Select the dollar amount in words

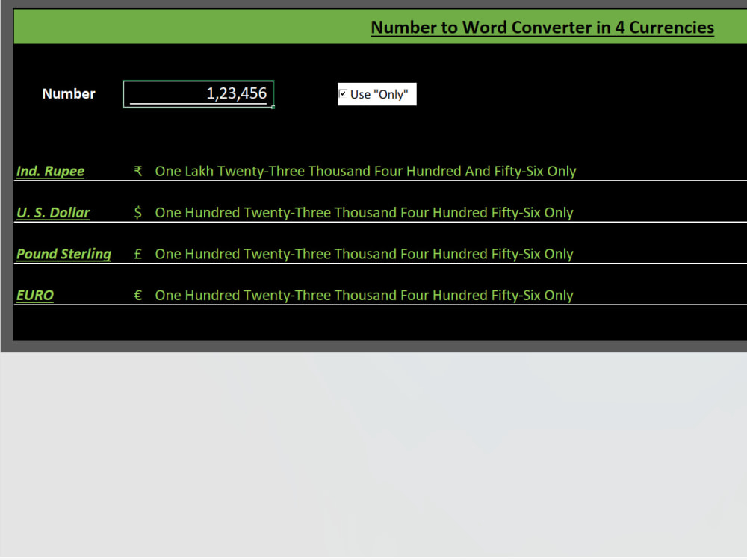tap(365, 212)
